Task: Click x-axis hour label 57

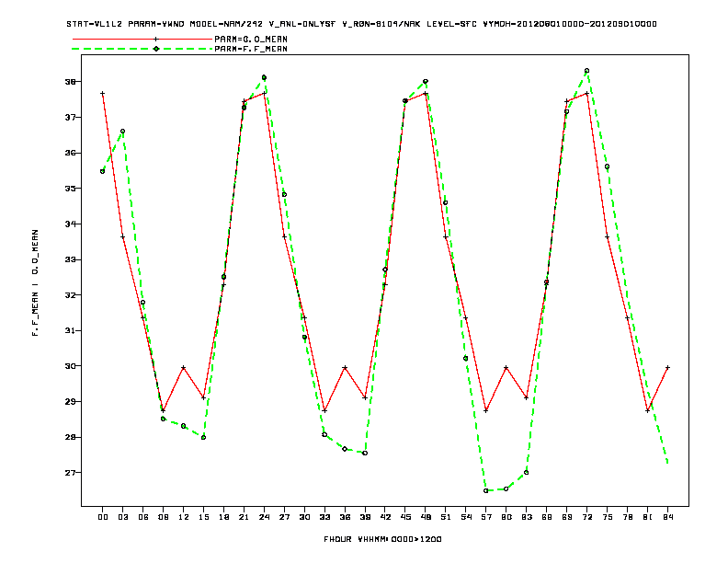Action: pos(486,517)
